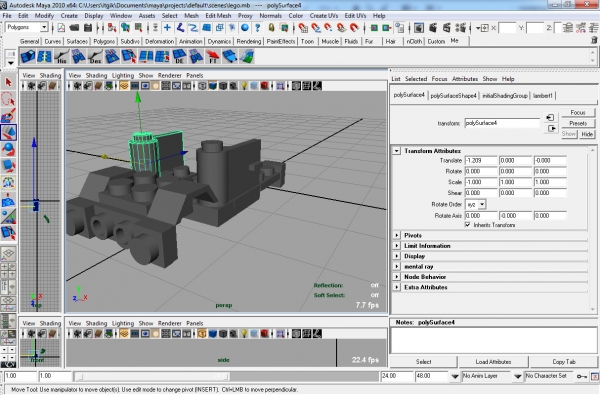Open the Create UVs menu

(x=324, y=16)
